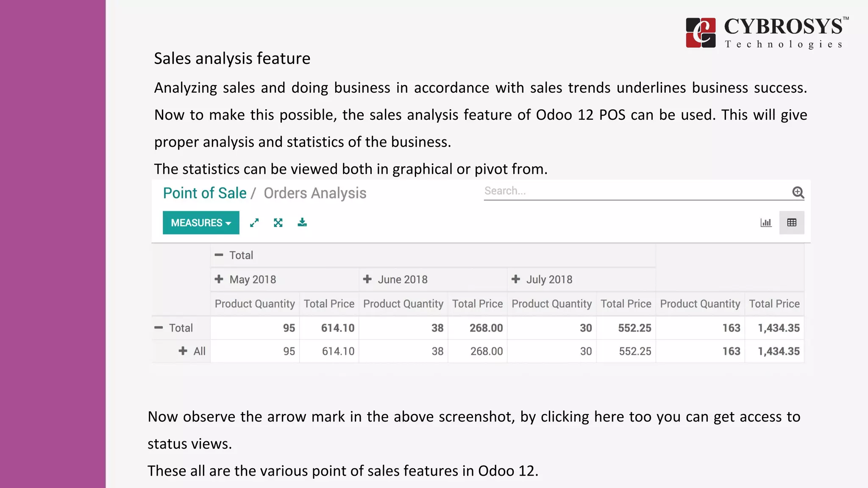Click the search magnifier icon
868x488 pixels.
click(798, 192)
